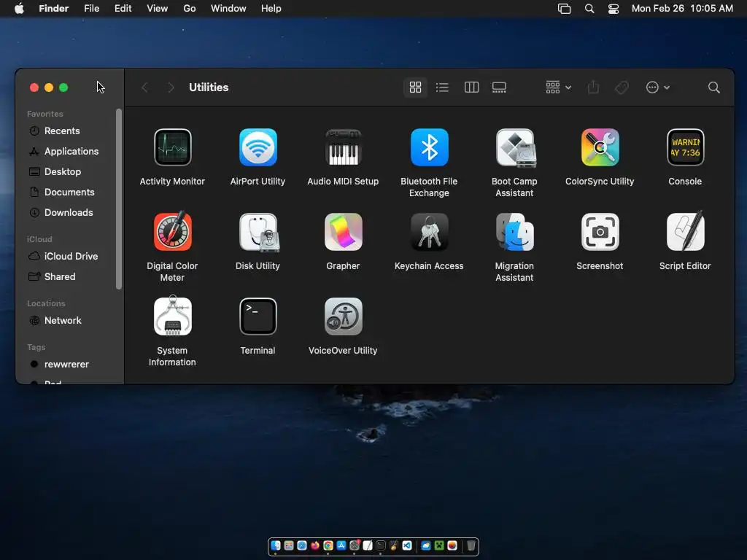Open the Group By dropdown
This screenshot has width=747, height=560.
click(x=558, y=87)
